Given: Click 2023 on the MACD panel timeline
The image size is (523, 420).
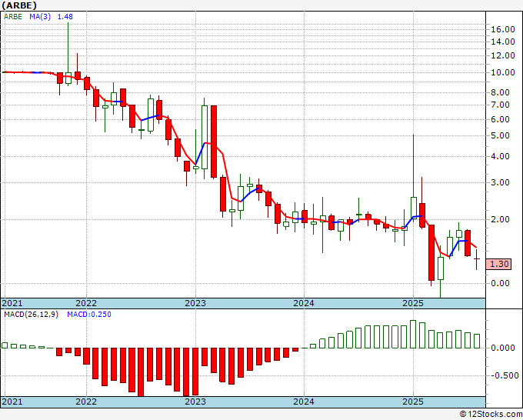Looking at the screenshot, I should [x=195, y=402].
